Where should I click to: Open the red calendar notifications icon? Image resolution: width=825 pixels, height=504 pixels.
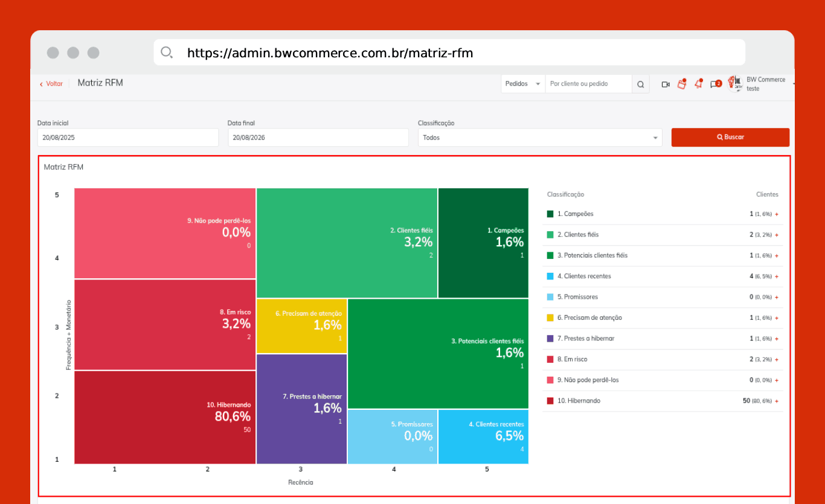tap(682, 84)
